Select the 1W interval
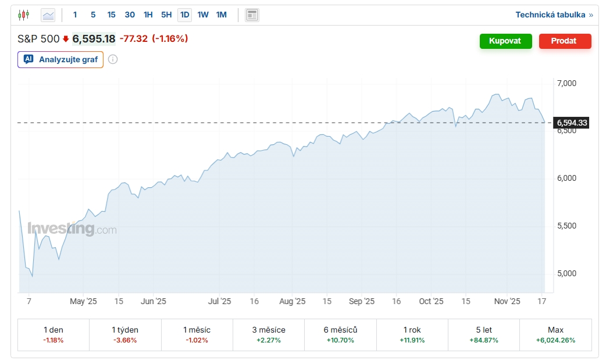The height and width of the screenshot is (364, 606). [x=203, y=15]
